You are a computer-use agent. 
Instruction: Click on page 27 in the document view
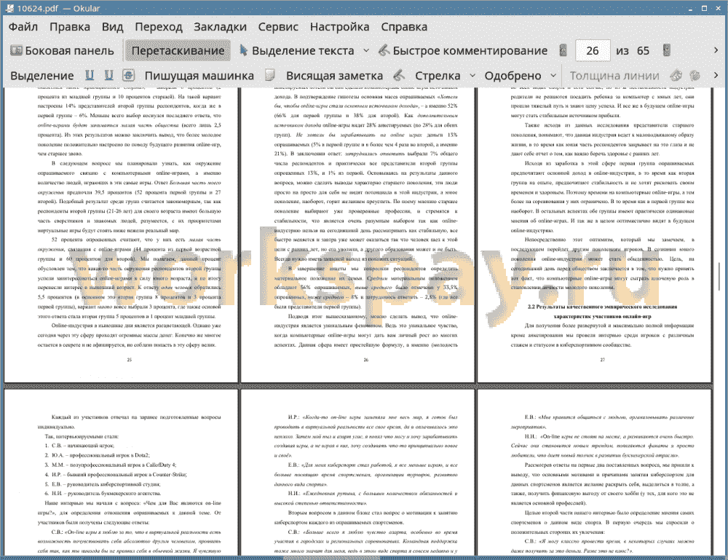595,234
